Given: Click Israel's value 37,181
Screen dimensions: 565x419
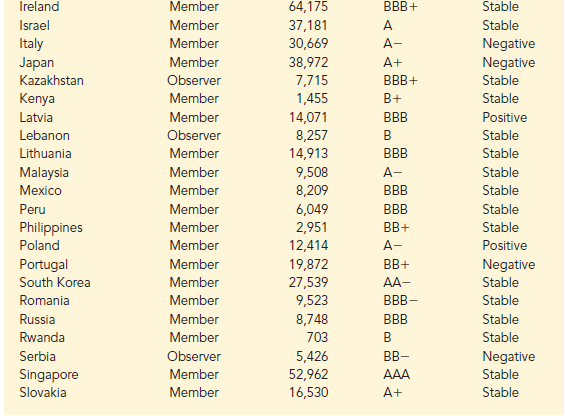Looking at the screenshot, I should pos(308,26).
